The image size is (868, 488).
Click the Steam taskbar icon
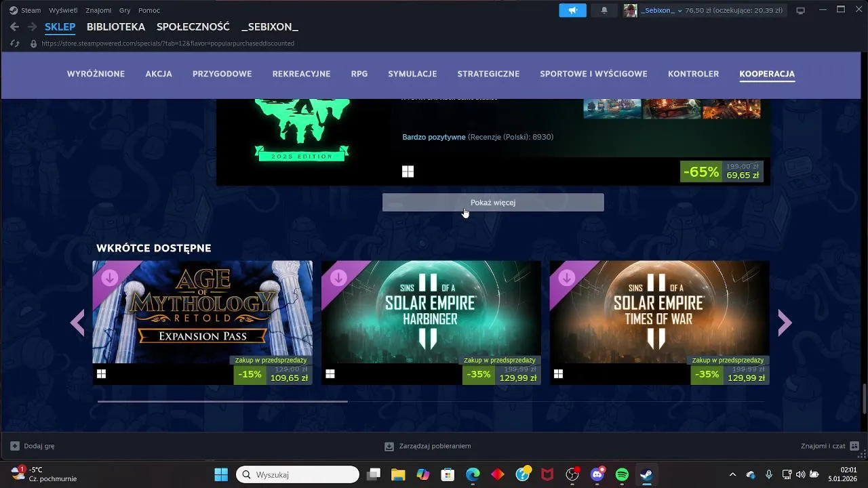pos(647,474)
